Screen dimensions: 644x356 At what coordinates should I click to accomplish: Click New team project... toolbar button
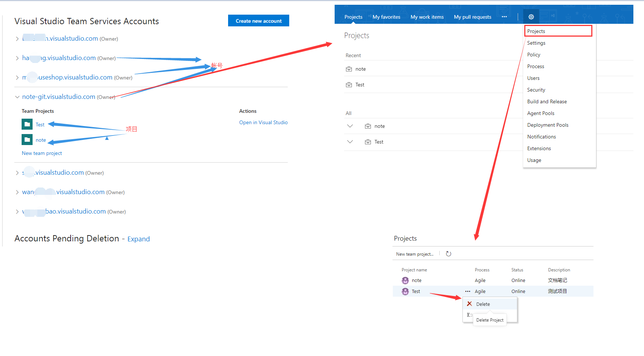(414, 254)
